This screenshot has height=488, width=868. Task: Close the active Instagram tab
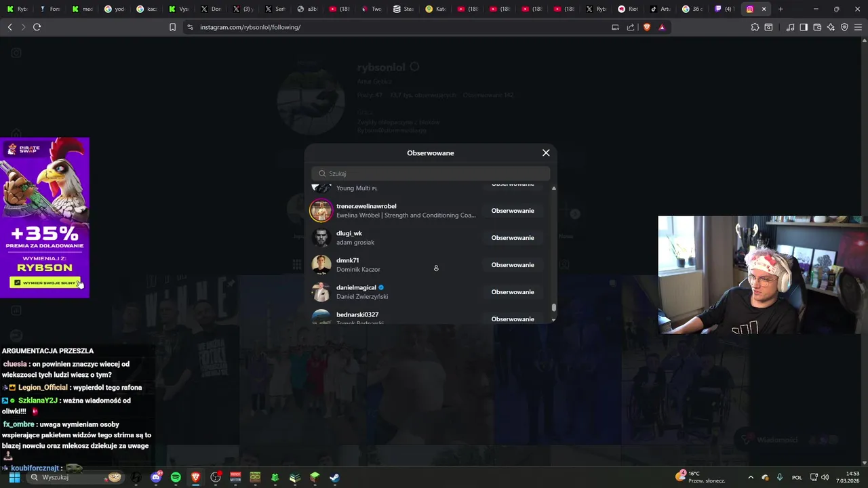click(764, 9)
